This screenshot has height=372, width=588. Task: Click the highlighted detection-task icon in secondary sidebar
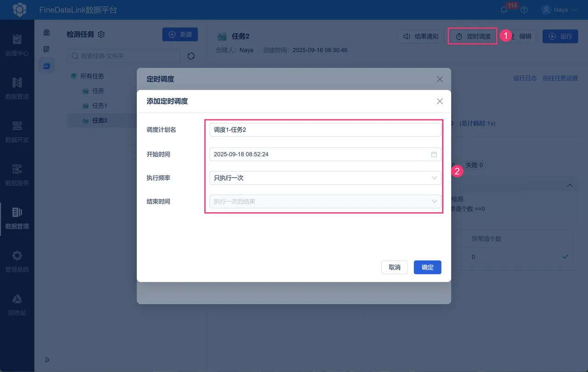tap(46, 66)
